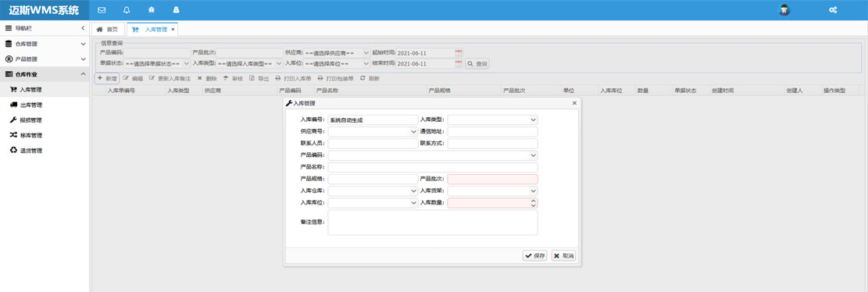Increase 入库数量 with the up arrow
The height and width of the screenshot is (292, 868).
point(533,201)
